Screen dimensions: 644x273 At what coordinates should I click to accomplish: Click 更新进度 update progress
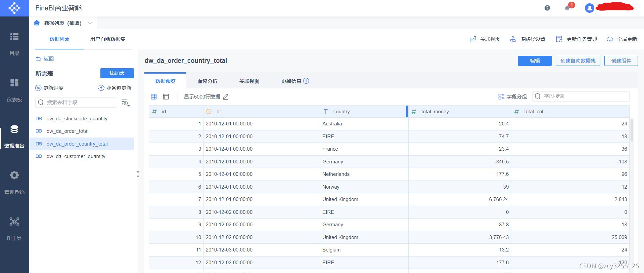click(49, 88)
